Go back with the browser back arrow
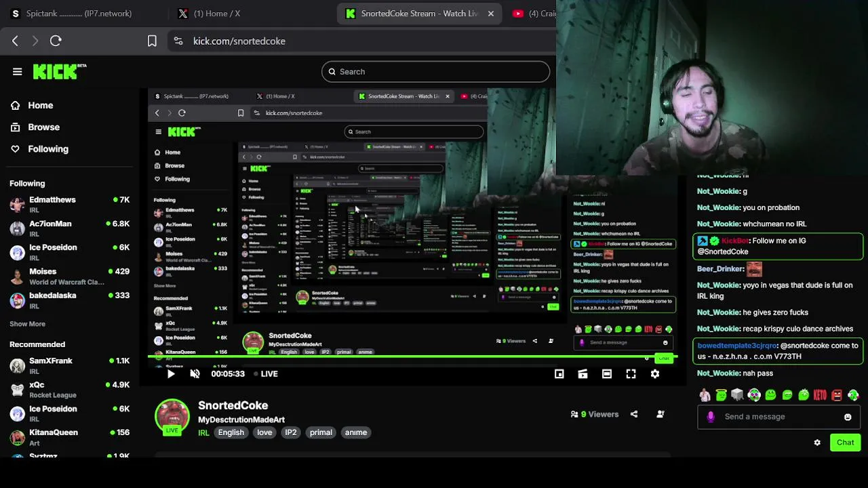Screen dimensions: 868x488 (15, 41)
